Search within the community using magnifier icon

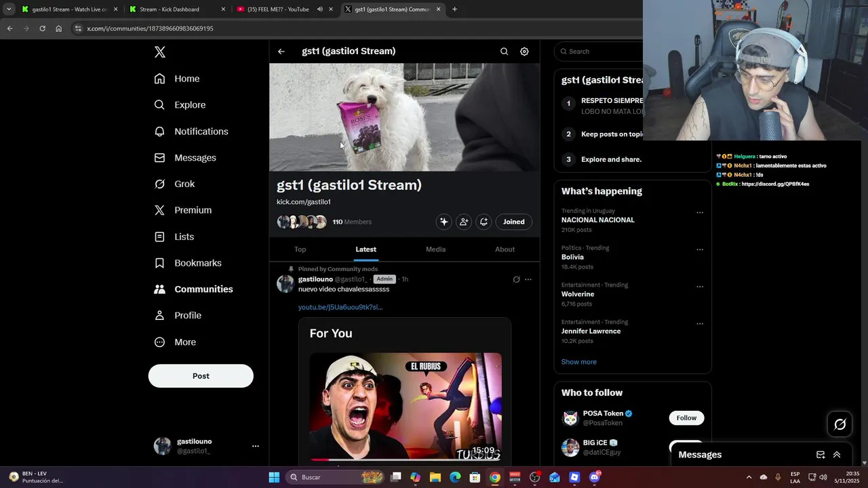click(x=504, y=52)
